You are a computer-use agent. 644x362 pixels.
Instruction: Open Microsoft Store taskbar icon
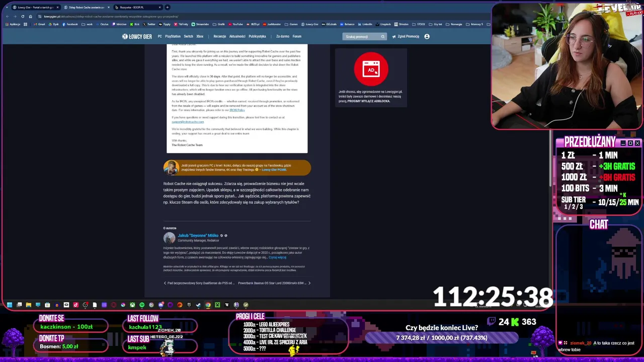tap(47, 305)
